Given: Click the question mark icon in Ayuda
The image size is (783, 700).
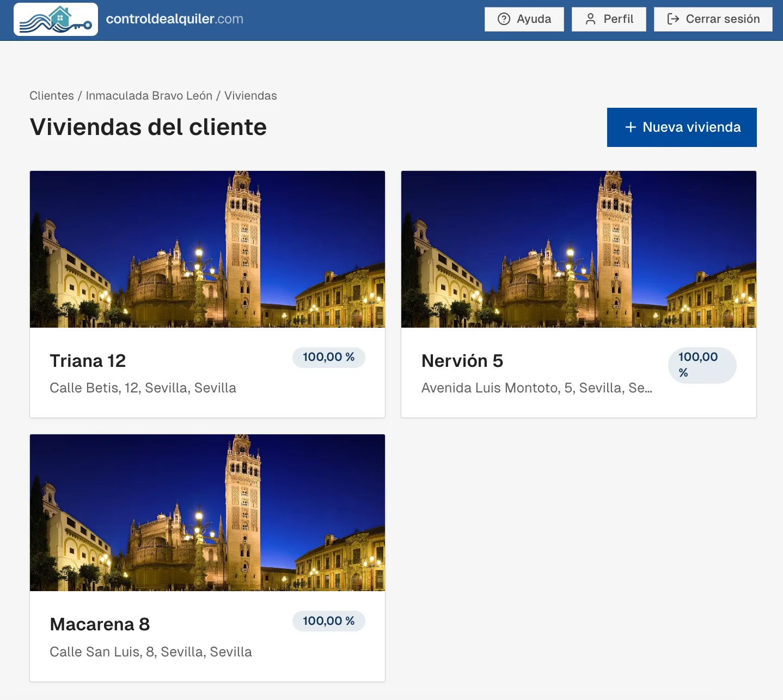Looking at the screenshot, I should (504, 19).
